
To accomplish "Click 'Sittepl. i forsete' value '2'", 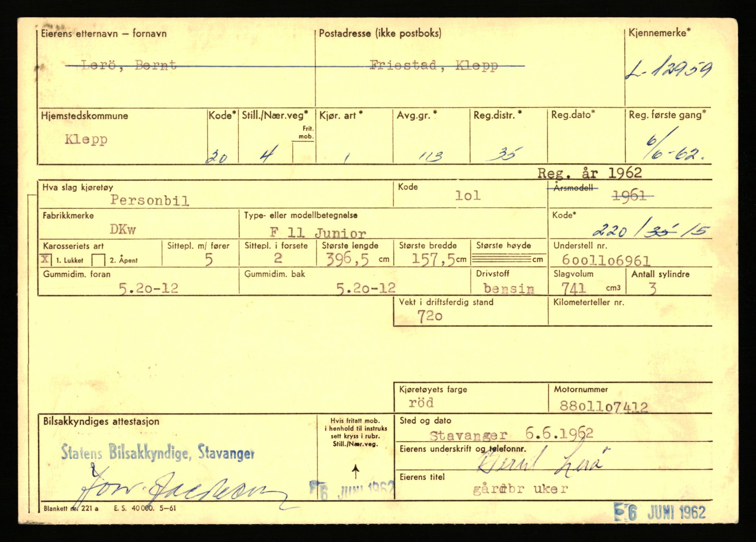I will click(x=278, y=258).
